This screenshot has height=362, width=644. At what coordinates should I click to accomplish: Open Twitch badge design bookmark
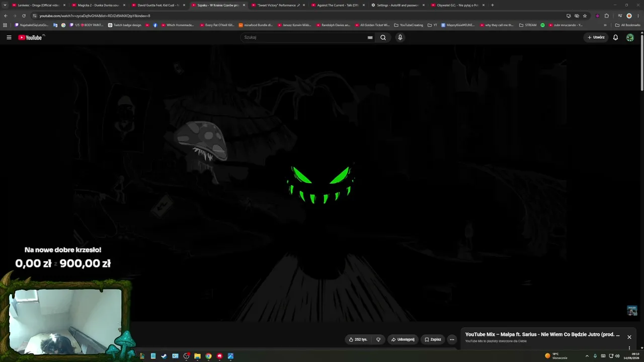125,25
